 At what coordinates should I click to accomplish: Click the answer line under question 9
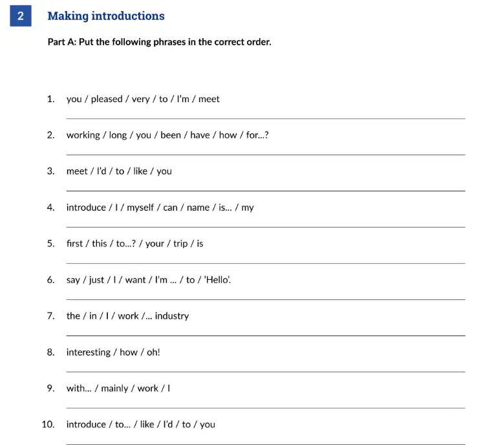click(266, 408)
